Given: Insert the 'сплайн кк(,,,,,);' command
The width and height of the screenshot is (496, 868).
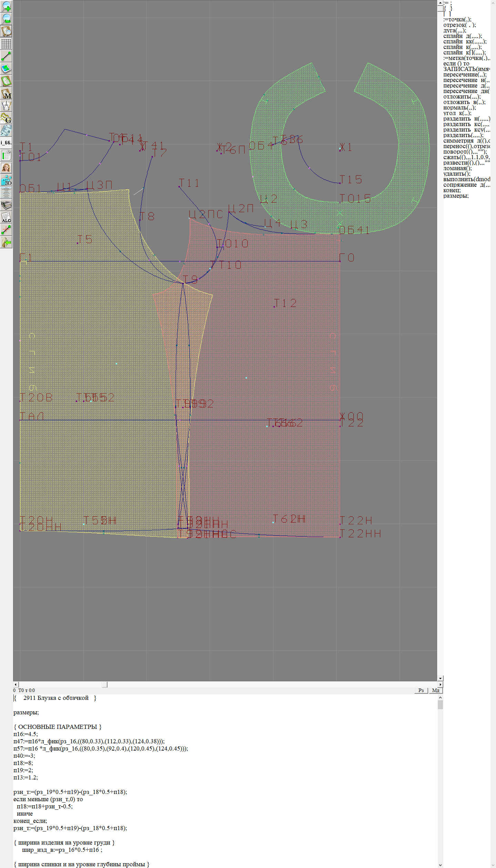Looking at the screenshot, I should coord(465,41).
